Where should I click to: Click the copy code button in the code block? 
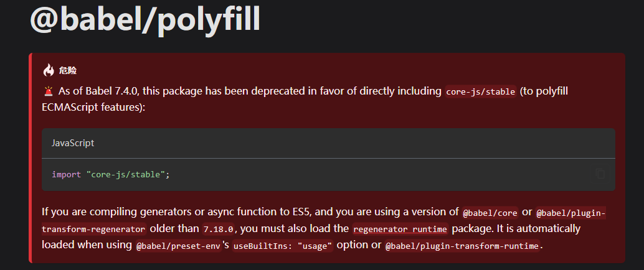tap(600, 174)
